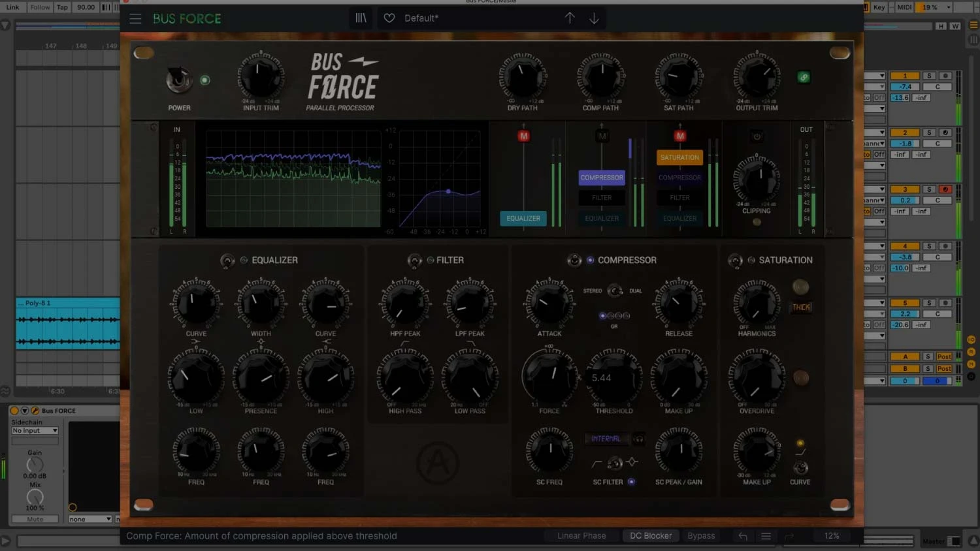Click the Bypass button in bottom bar

coord(701,536)
